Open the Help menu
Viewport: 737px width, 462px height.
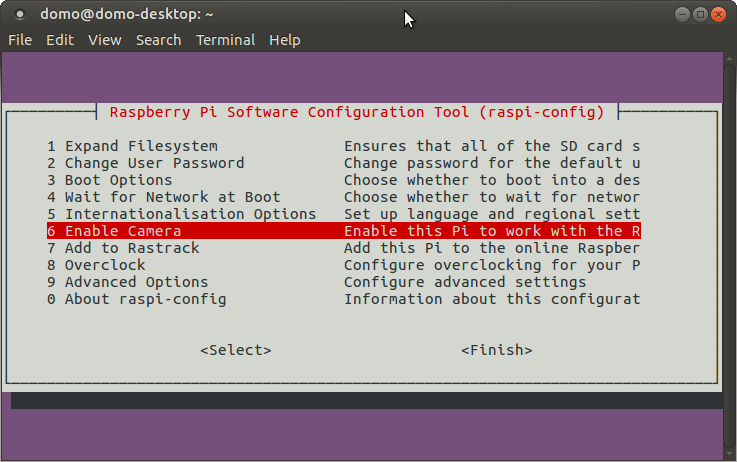coord(284,40)
